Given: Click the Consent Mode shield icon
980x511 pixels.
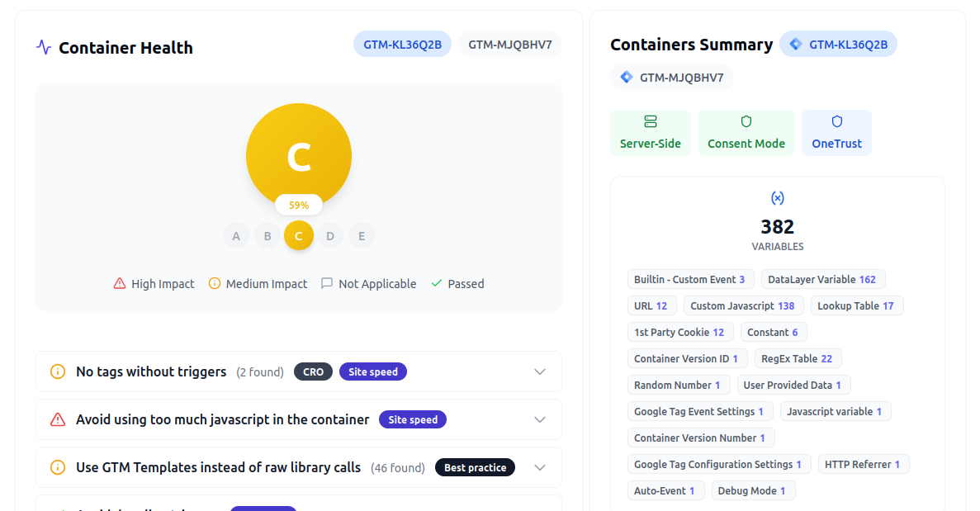Looking at the screenshot, I should (x=746, y=121).
